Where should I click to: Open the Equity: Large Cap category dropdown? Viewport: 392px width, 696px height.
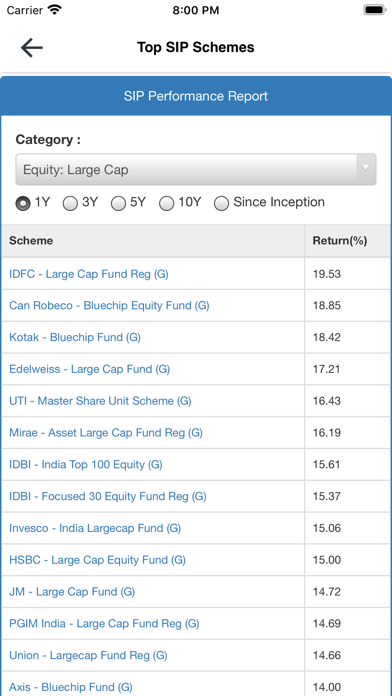point(196,170)
